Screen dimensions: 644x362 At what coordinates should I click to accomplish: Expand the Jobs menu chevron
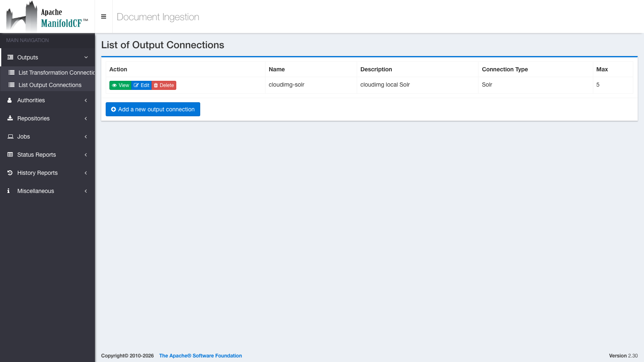(x=86, y=136)
